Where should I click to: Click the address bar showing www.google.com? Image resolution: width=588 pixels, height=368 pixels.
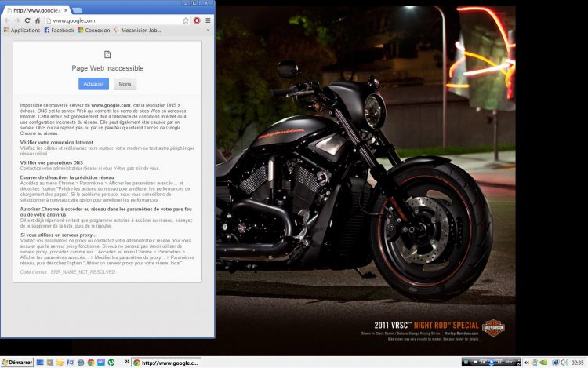click(117, 20)
